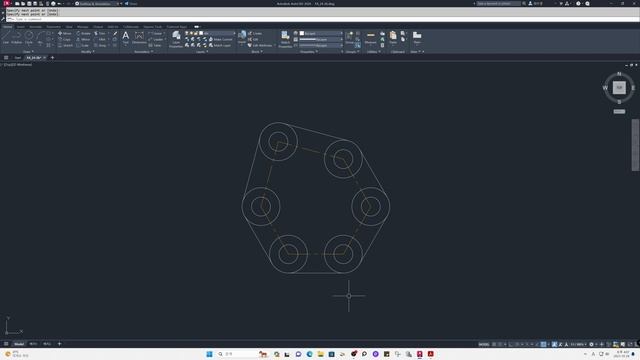Open the Drafting & Annotation workspace dropdown
640x360 pixels.
pos(97,3)
